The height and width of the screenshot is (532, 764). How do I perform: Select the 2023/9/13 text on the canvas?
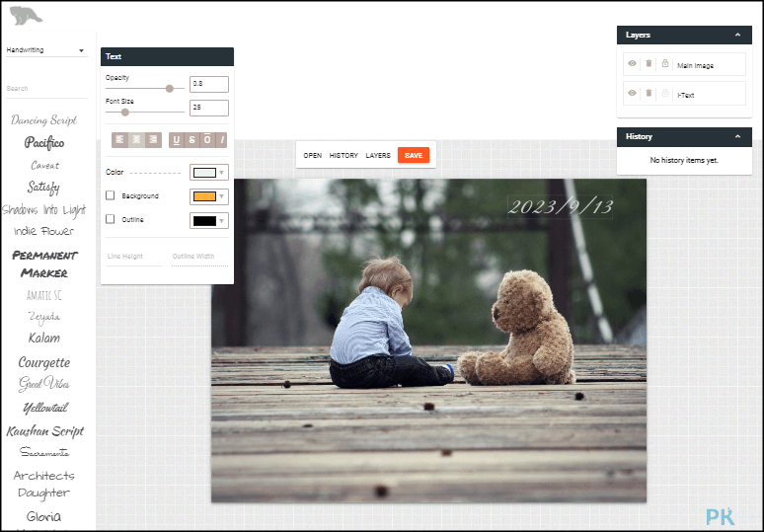[561, 207]
